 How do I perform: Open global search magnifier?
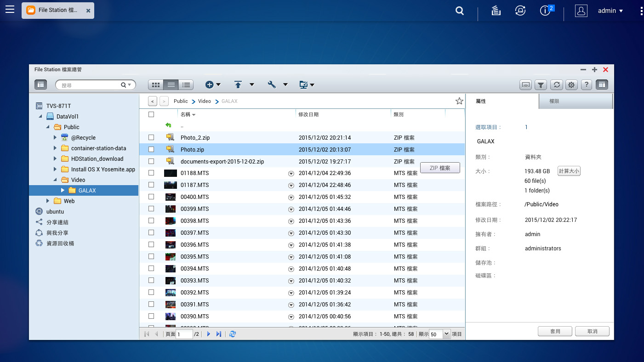[x=460, y=11]
